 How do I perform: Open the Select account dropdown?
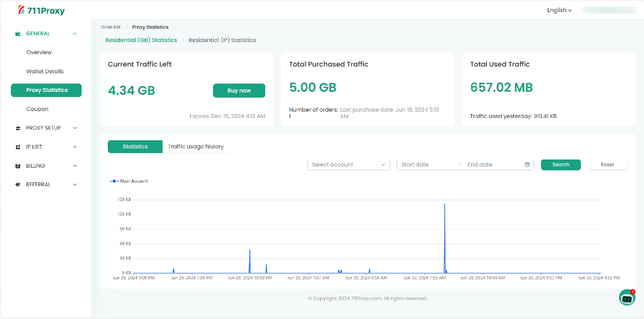click(x=348, y=165)
